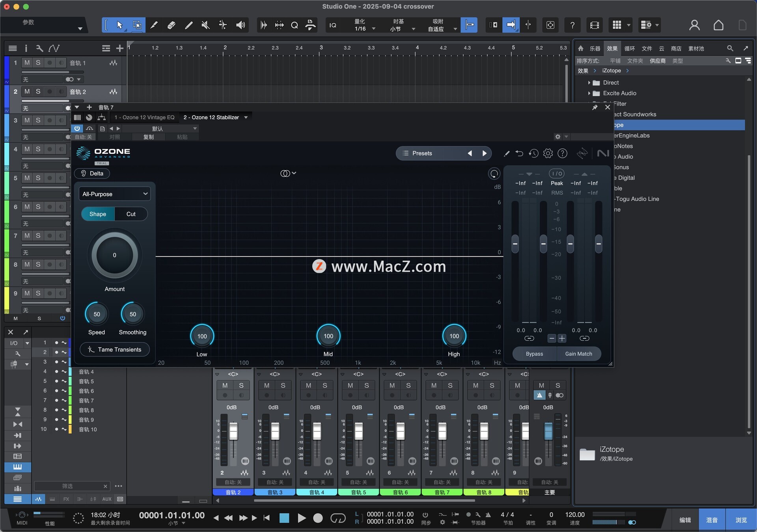Click the browser home icon
Image resolution: width=757 pixels, height=532 pixels.
point(580,48)
